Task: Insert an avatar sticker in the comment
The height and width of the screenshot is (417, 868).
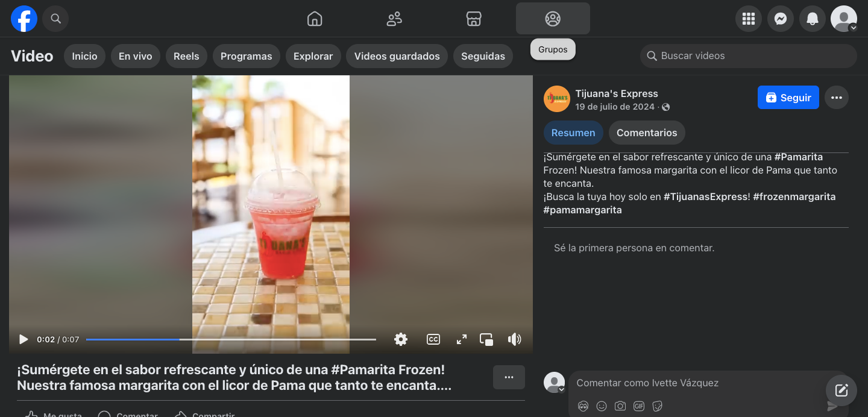Action: click(x=583, y=406)
